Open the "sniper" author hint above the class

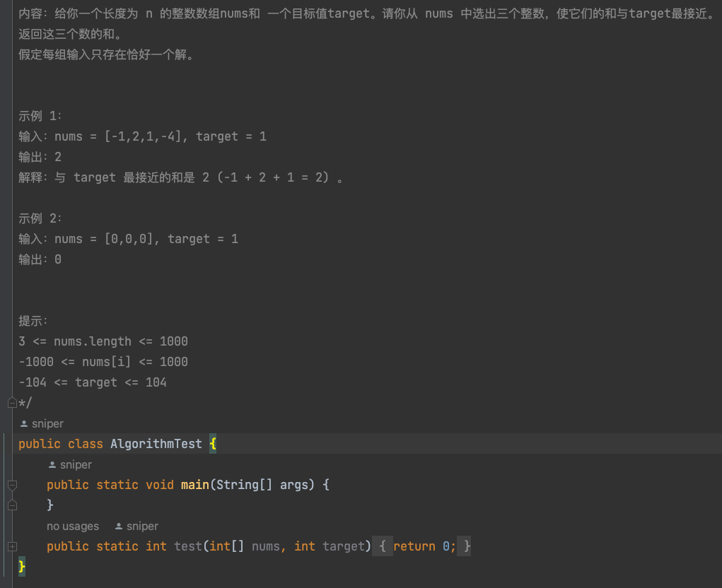pyautogui.click(x=47, y=424)
